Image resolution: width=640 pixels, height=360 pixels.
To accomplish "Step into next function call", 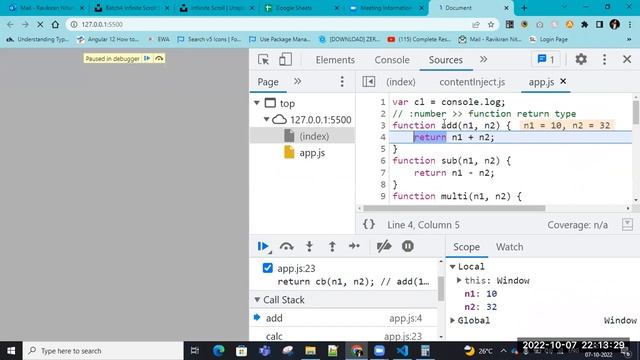I will [309, 246].
